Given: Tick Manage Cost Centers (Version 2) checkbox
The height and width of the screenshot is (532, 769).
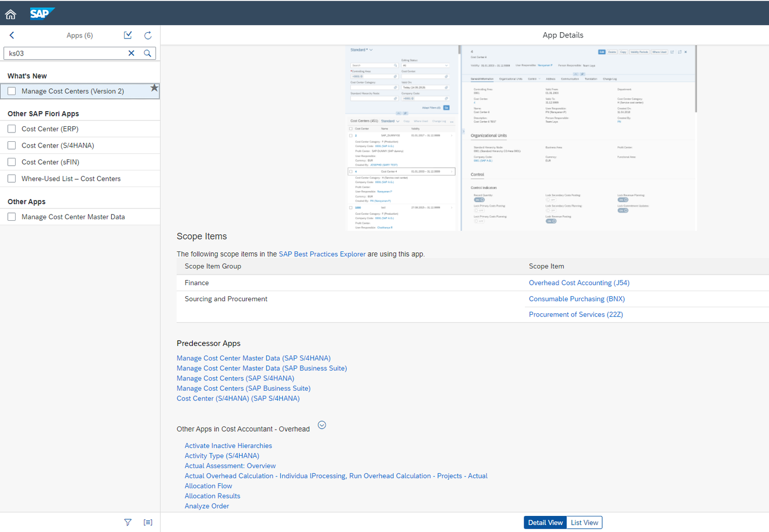Looking at the screenshot, I should (11, 91).
